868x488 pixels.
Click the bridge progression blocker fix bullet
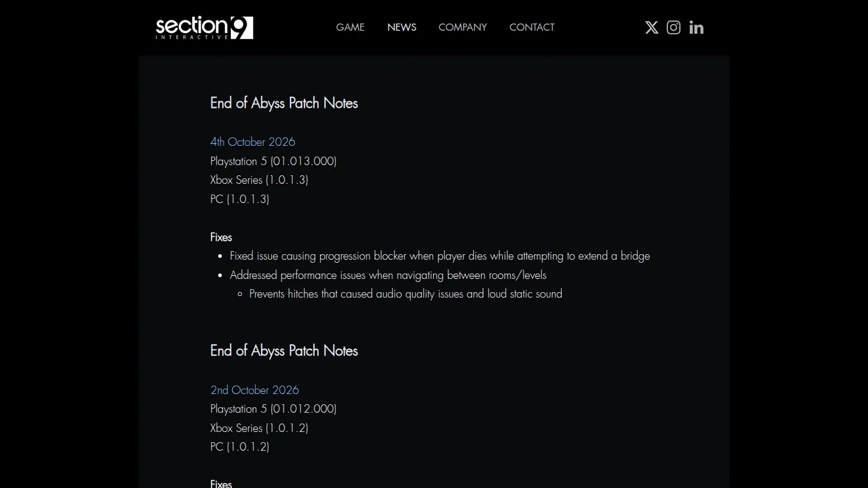coord(440,256)
